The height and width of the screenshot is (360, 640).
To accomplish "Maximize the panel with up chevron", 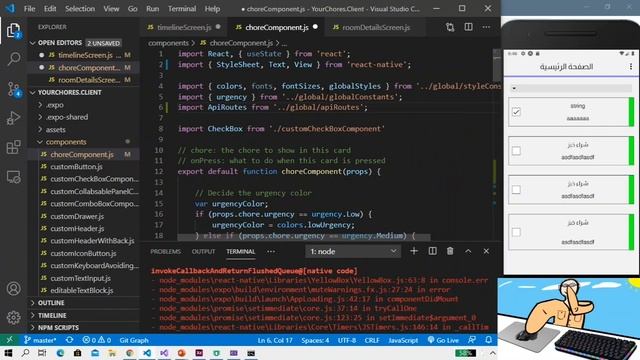I will pyautogui.click(x=468, y=251).
